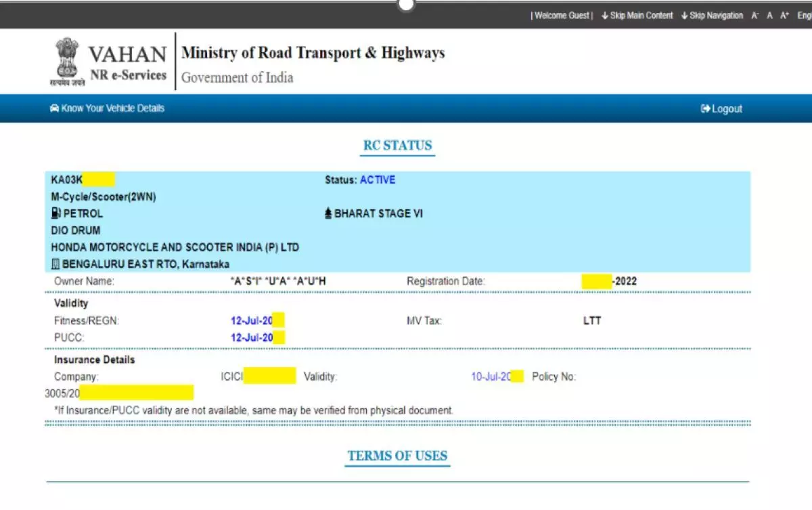Click the building icon before BENGALURU EAST RTO

tap(57, 264)
